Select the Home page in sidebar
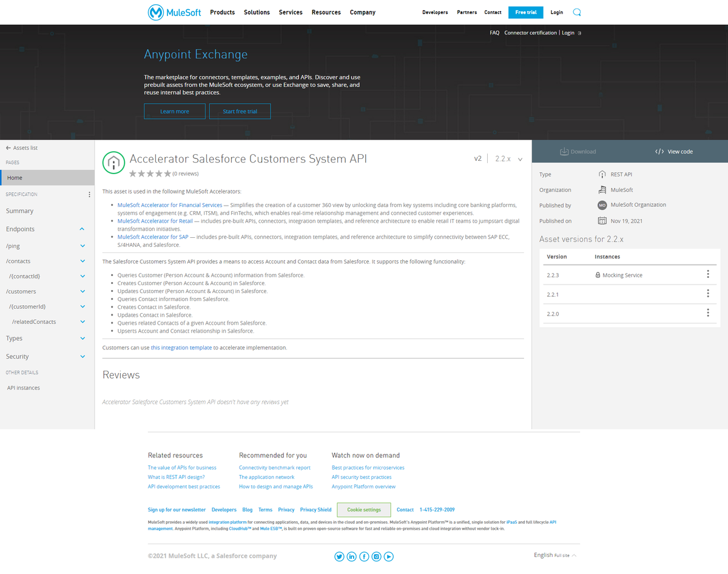 point(47,178)
